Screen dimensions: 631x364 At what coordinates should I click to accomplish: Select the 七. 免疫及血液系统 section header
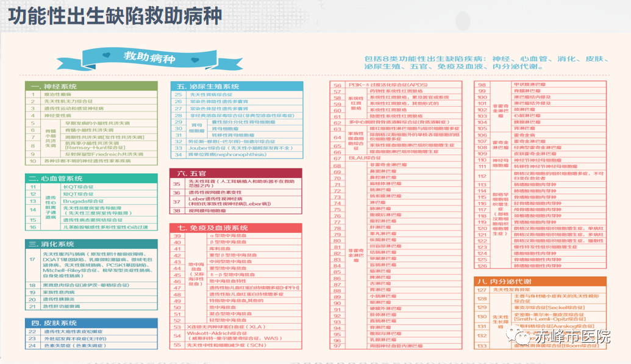tap(236, 227)
